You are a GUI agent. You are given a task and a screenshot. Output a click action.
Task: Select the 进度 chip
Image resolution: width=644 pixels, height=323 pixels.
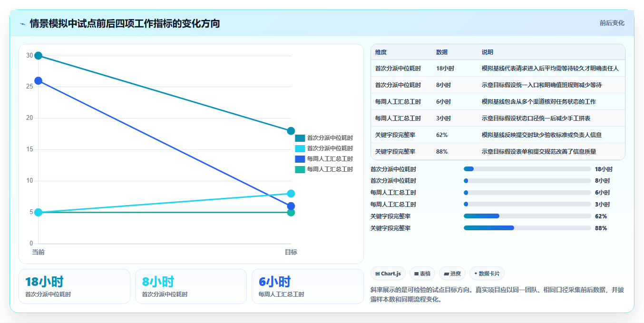(452, 274)
